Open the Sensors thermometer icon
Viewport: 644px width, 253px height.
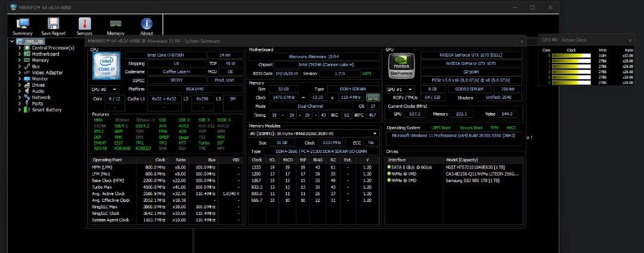coord(85,24)
